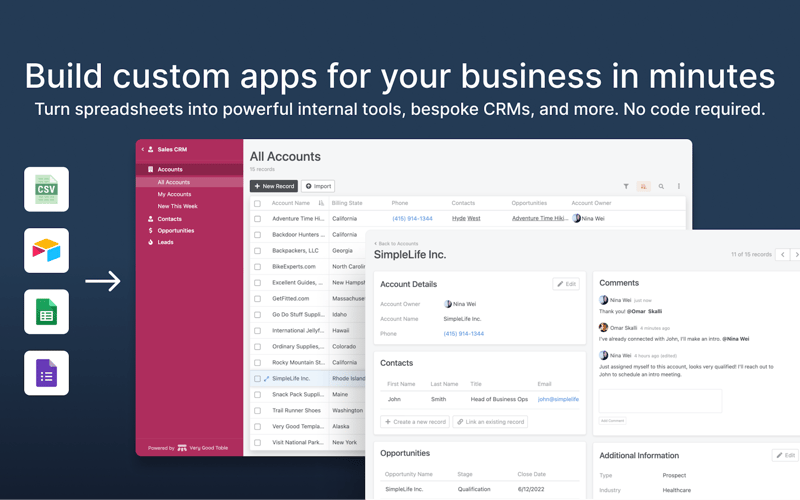The image size is (800, 500).
Task: Click the Head of Business Ops title cell
Action: 499,399
